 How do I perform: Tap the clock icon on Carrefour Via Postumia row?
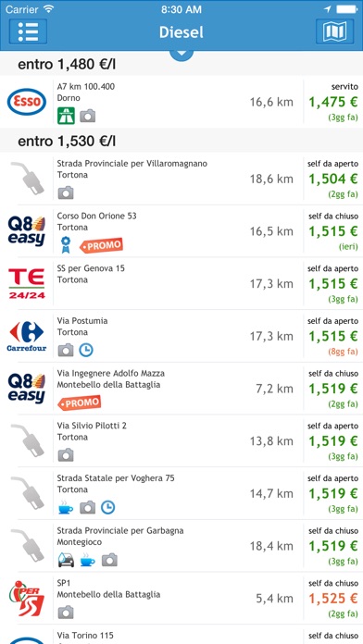86,350
